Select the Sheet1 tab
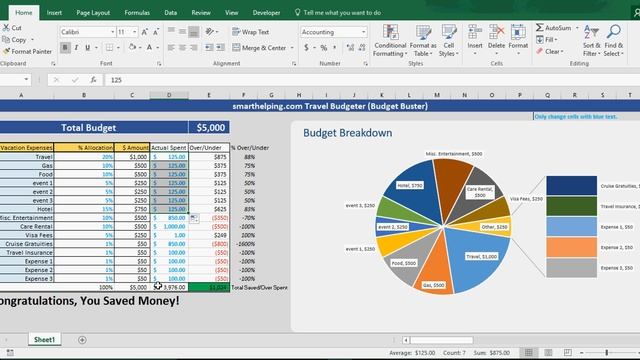 coord(44,340)
